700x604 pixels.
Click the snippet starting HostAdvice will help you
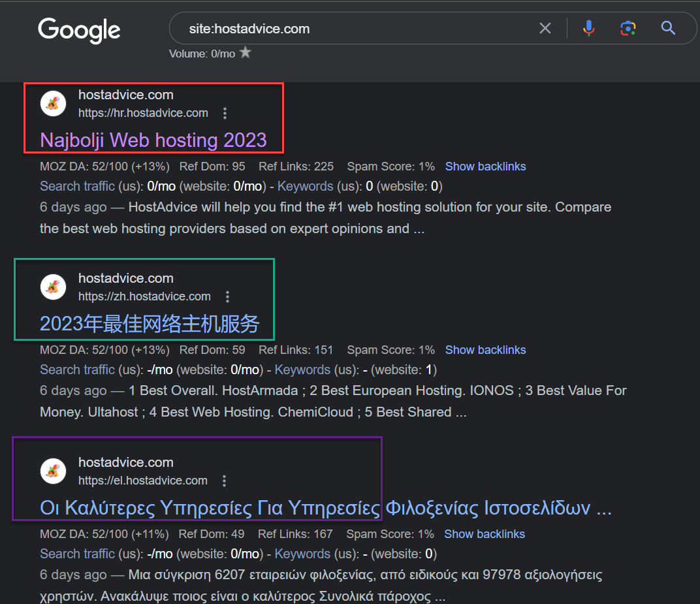[325, 218]
